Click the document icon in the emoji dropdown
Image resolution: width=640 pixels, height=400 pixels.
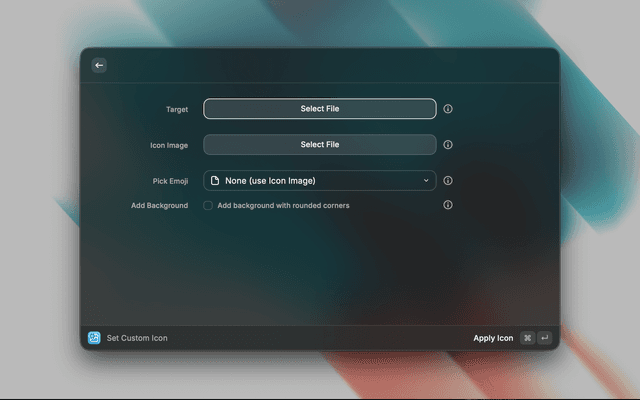[x=215, y=181]
